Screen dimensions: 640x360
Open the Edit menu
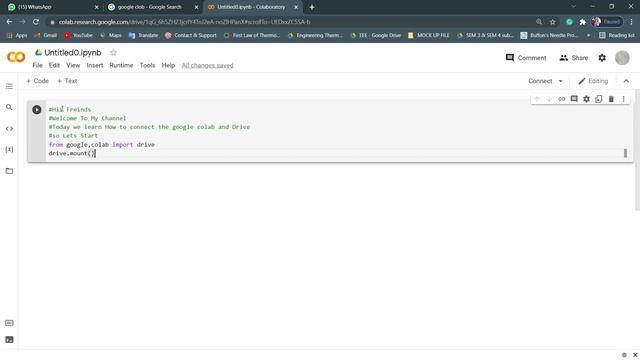click(x=54, y=65)
